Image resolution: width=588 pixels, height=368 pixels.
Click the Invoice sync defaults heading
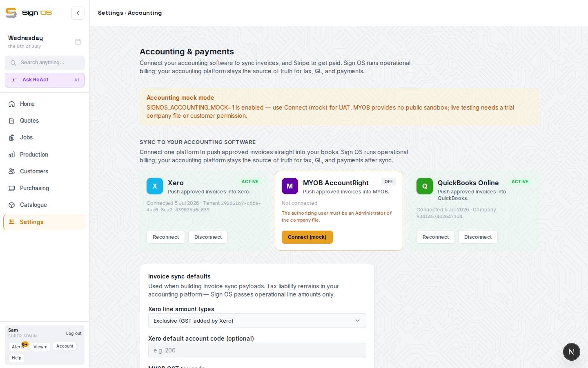pos(179,276)
